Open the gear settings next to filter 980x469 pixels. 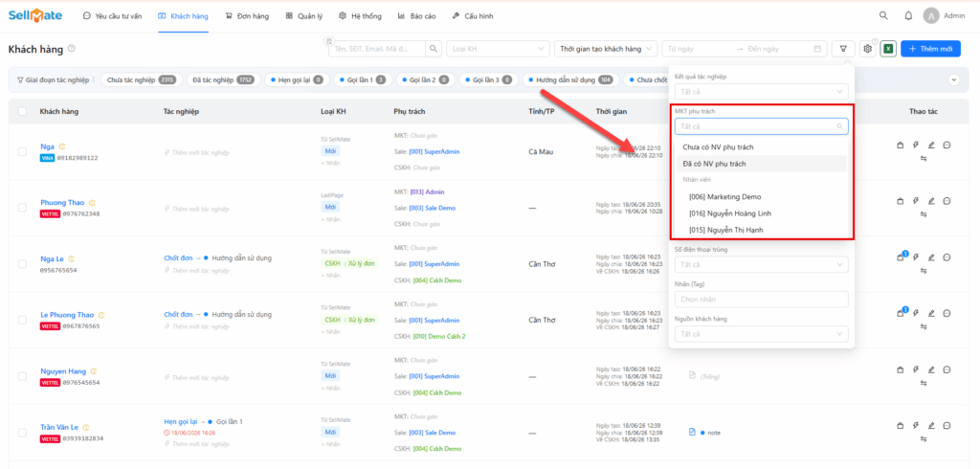(867, 49)
